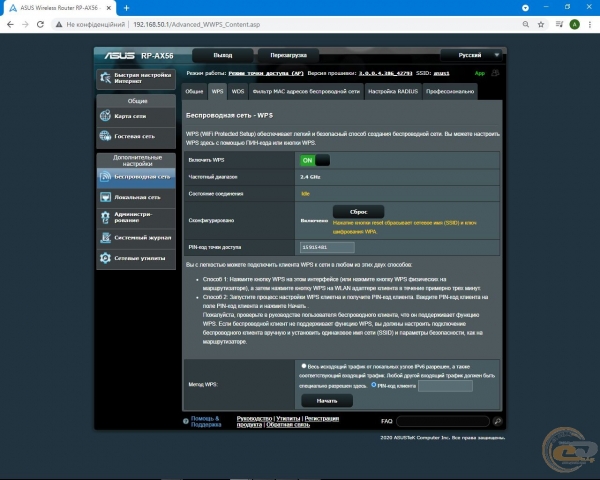600x480 pixels.
Task: Click the App link in header
Action: (479, 73)
